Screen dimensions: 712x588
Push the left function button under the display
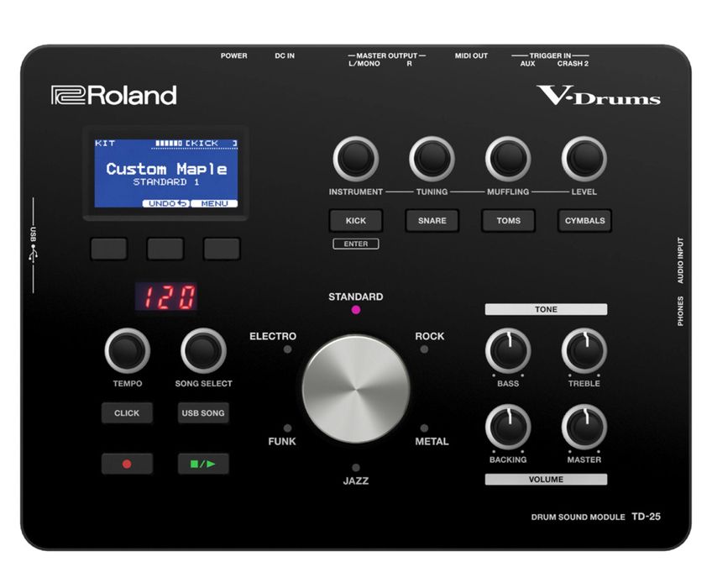109,249
